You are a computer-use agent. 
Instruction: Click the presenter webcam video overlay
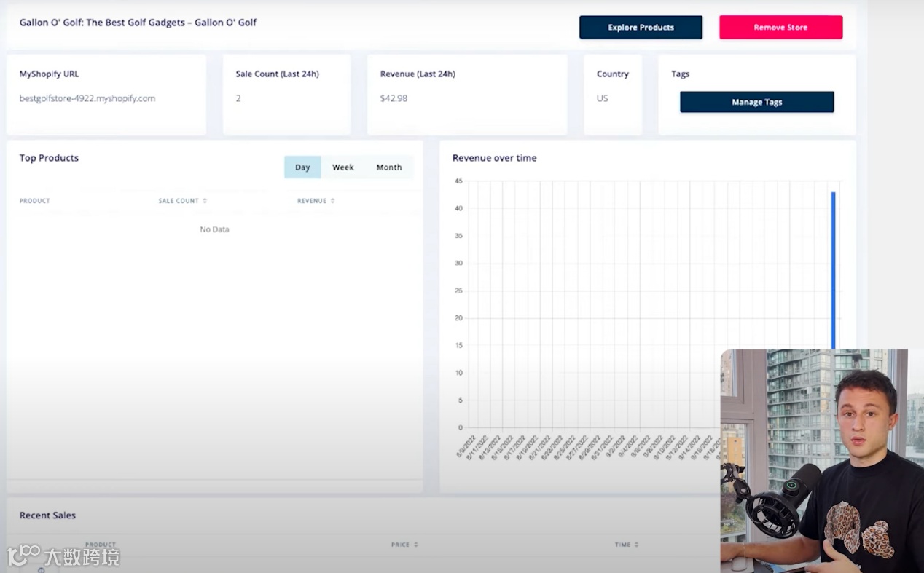click(822, 461)
